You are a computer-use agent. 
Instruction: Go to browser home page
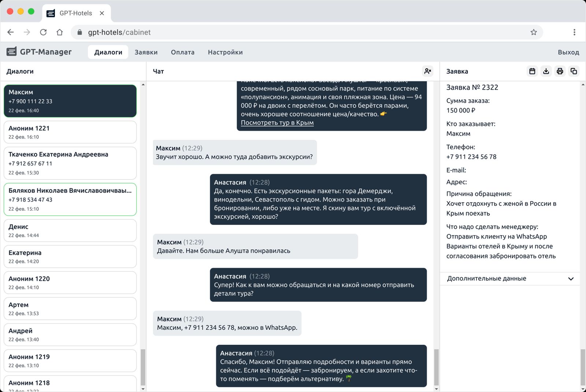(x=60, y=32)
